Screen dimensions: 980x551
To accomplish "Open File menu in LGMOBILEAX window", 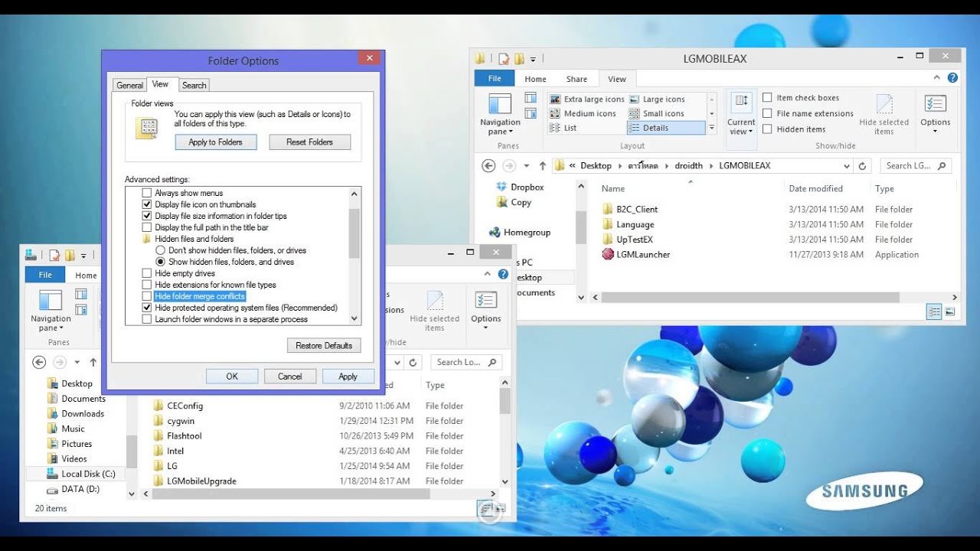I will pyautogui.click(x=495, y=78).
